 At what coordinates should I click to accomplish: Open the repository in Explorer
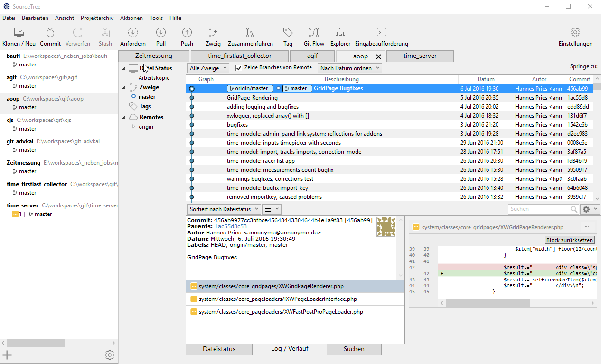[x=340, y=32]
